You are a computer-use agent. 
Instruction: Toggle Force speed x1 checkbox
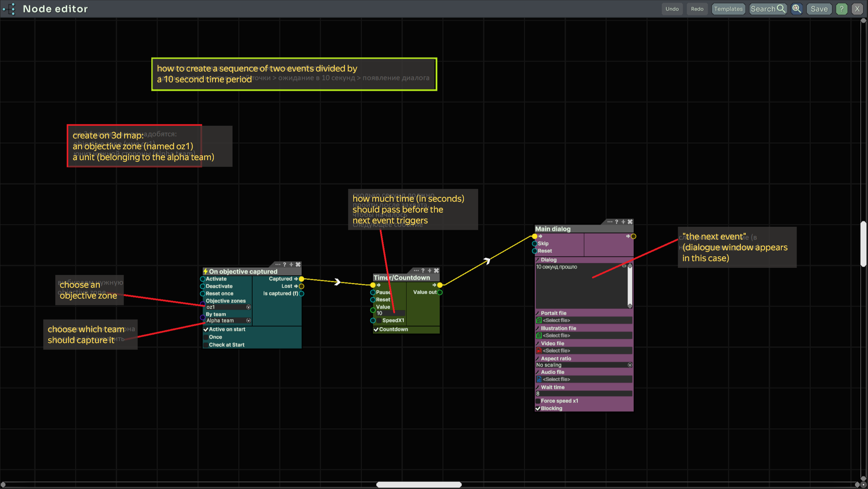pyautogui.click(x=538, y=401)
